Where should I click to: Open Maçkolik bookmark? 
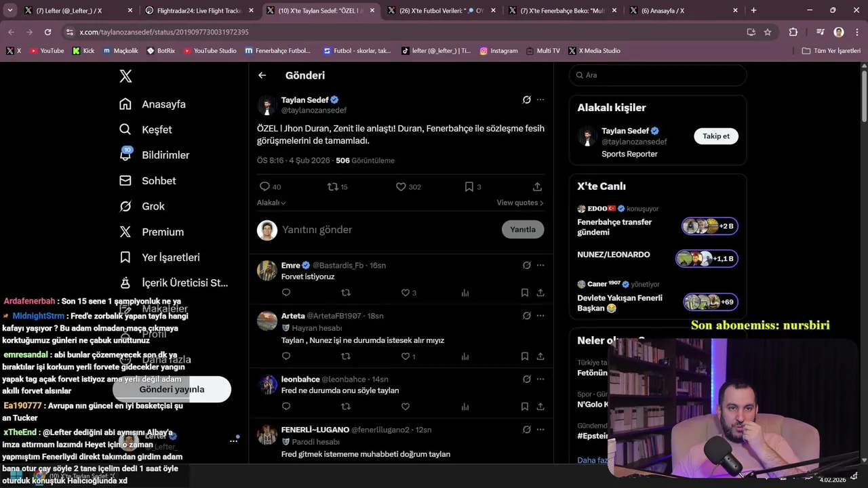[121, 51]
